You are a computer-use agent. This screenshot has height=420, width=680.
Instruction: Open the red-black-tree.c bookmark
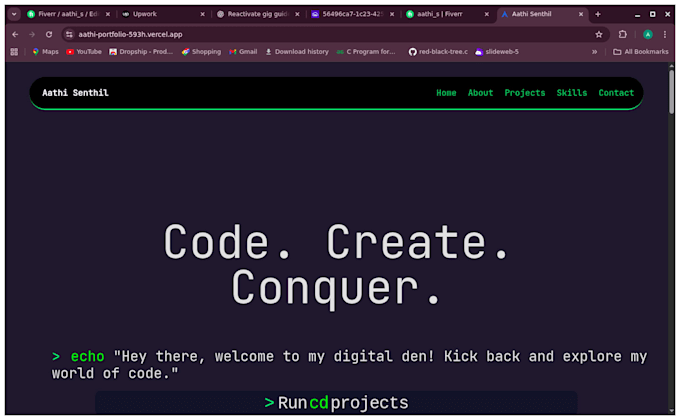coord(438,52)
